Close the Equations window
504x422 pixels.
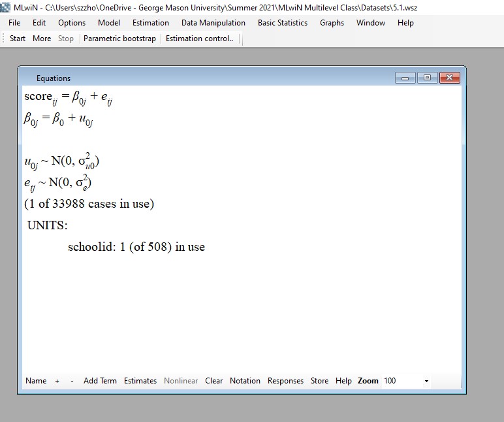450,78
